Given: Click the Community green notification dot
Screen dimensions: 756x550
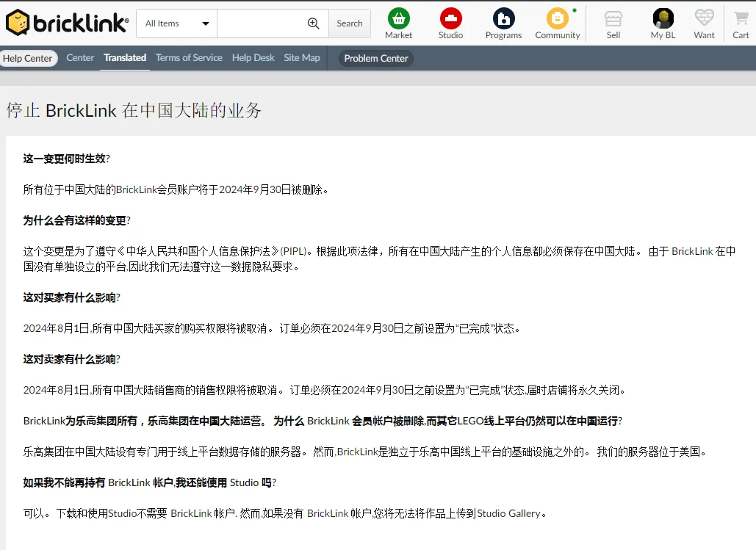Looking at the screenshot, I should pyautogui.click(x=575, y=10).
